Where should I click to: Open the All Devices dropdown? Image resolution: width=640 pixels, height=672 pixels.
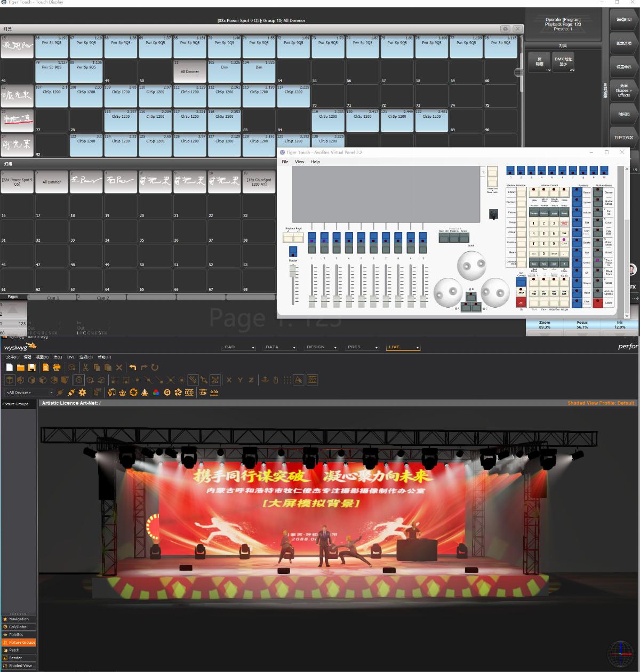[51, 393]
